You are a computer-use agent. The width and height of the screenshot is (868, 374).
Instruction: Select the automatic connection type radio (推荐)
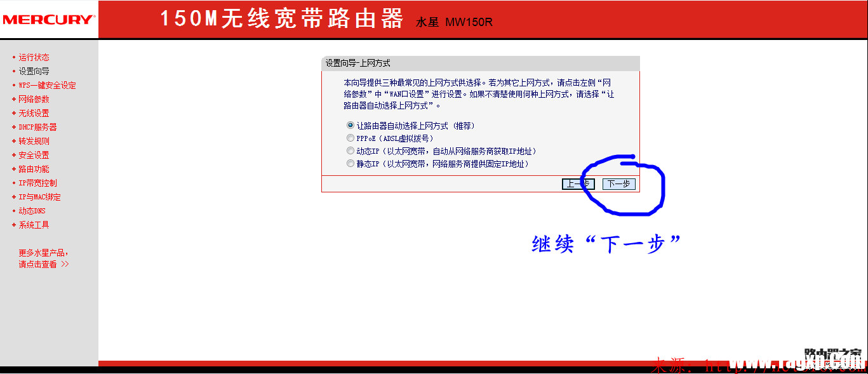tap(351, 126)
